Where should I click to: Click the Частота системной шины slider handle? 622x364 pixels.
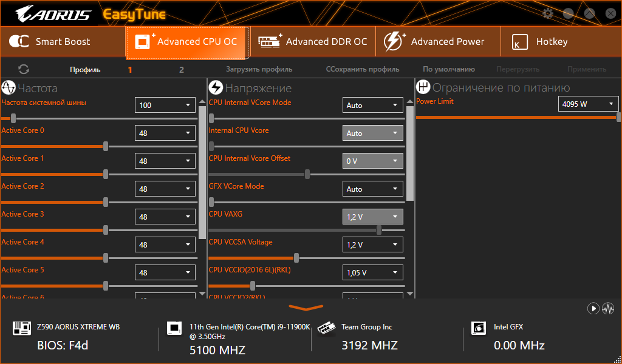(x=13, y=118)
